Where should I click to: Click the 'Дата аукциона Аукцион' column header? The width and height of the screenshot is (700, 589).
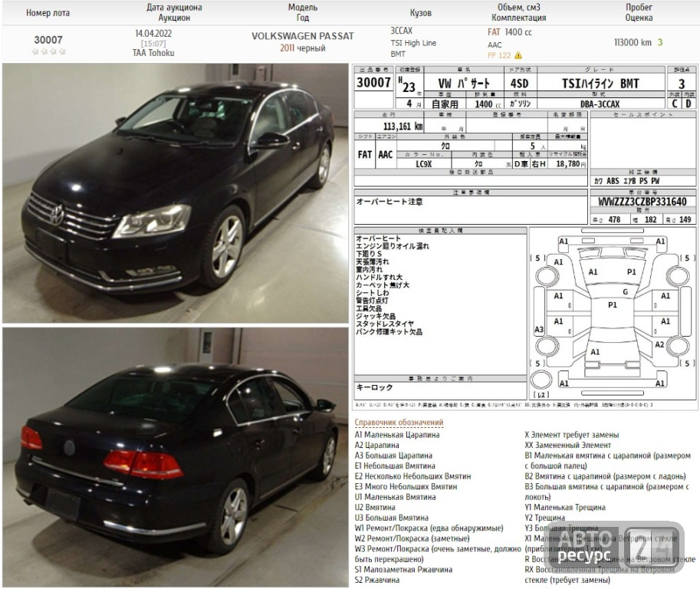[x=174, y=12]
